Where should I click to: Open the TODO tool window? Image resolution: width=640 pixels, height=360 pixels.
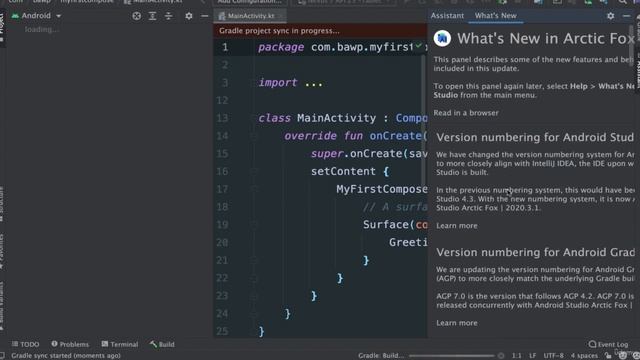26,344
